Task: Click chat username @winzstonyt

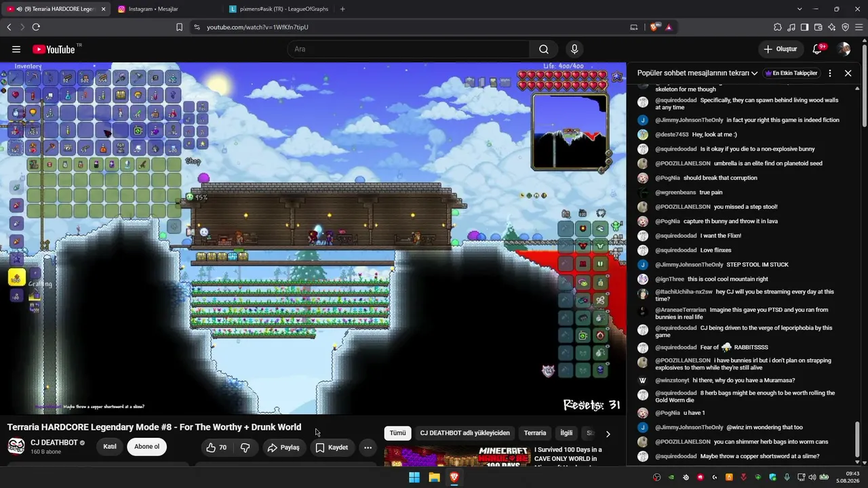Action: tap(672, 380)
